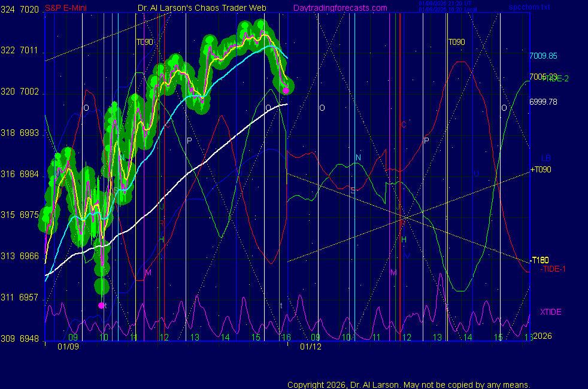Click the magenta M marker near 01/12 noon

point(393,273)
